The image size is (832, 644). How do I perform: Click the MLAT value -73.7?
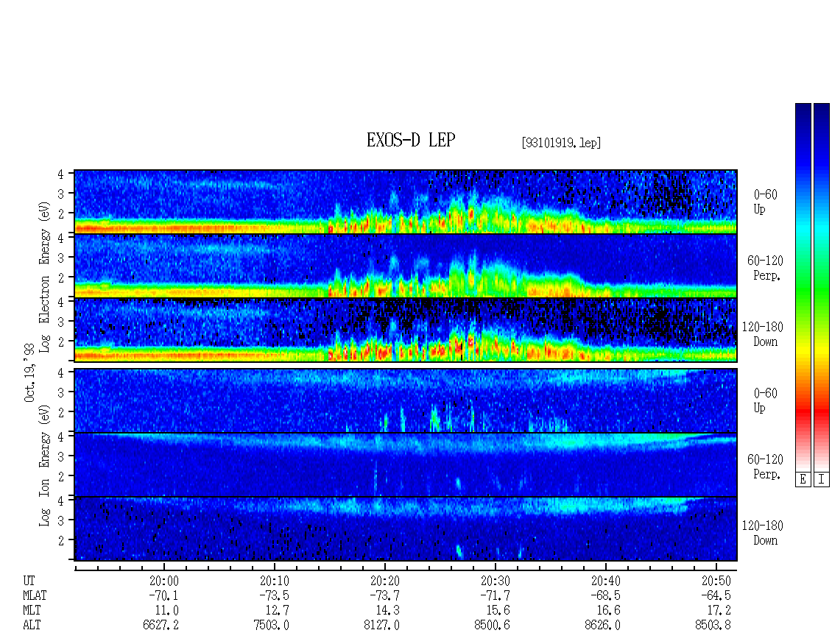384,595
